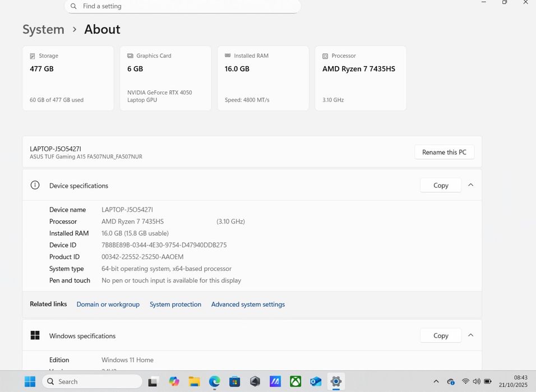The image size is (536, 392).
Task: Check the battery tray icon
Action: 488,381
